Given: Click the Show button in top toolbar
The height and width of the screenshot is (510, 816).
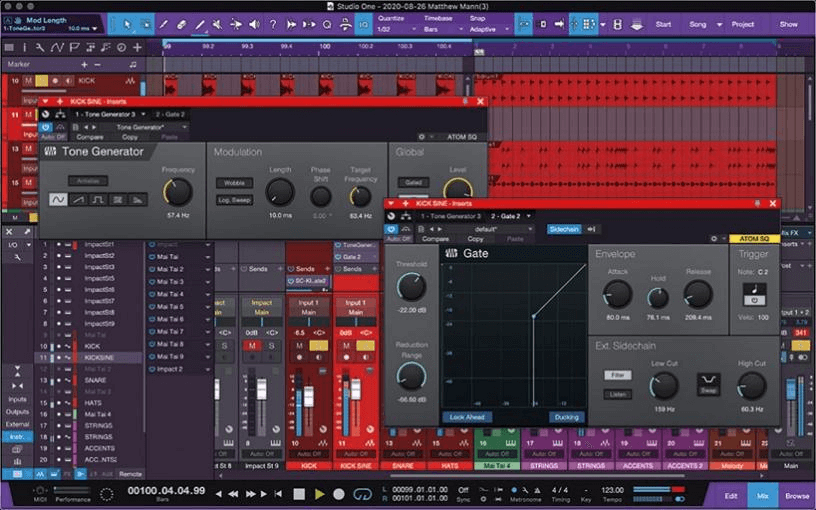Looking at the screenshot, I should pyautogui.click(x=788, y=24).
